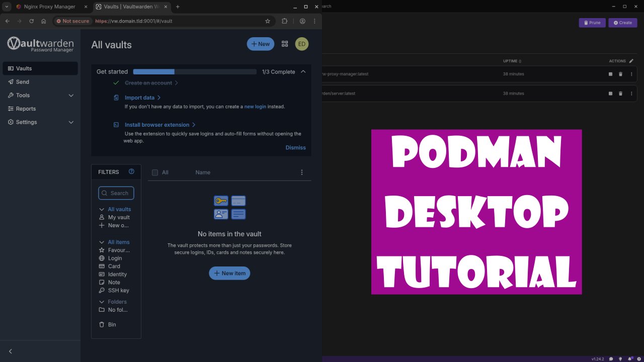Open more actions for vaultwarden server container

click(x=631, y=94)
